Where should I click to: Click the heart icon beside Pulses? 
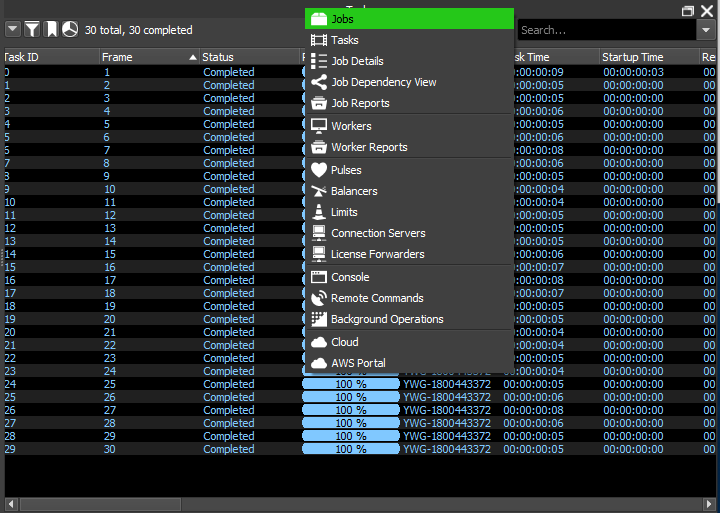(x=319, y=170)
